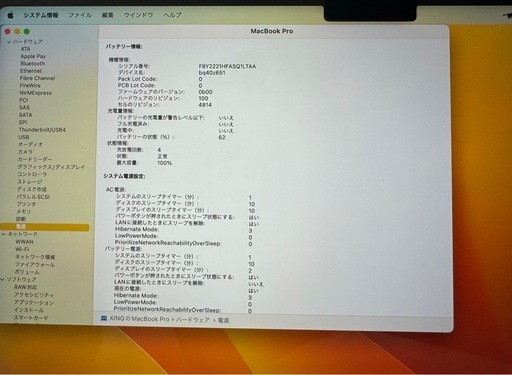
Task: Select コントローラ in the sidebar
Action: [x=32, y=174]
